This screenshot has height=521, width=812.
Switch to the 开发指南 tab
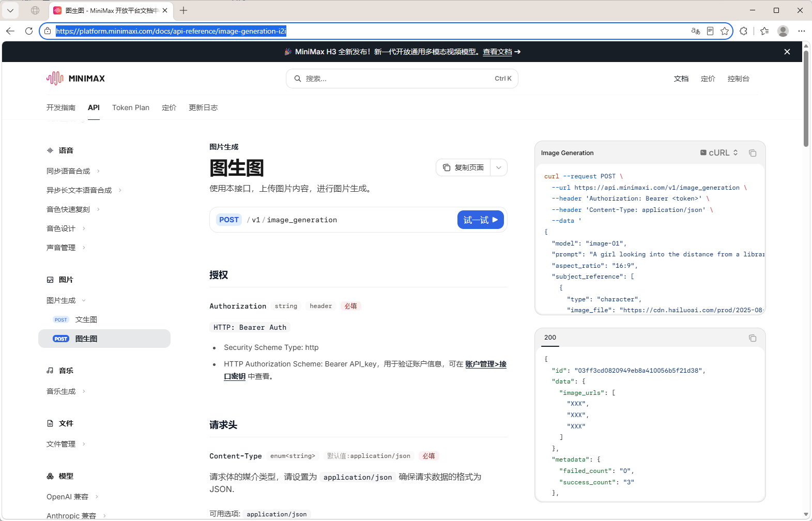click(61, 108)
